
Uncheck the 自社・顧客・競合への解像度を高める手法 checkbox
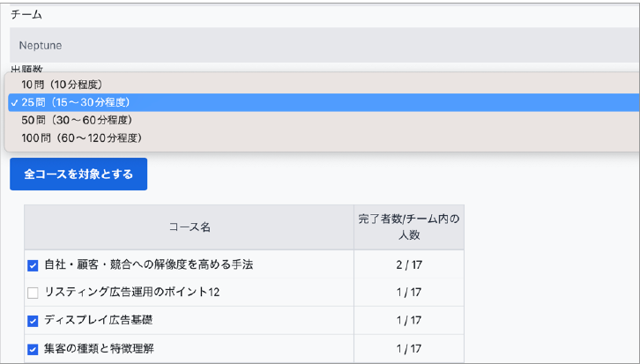click(33, 264)
